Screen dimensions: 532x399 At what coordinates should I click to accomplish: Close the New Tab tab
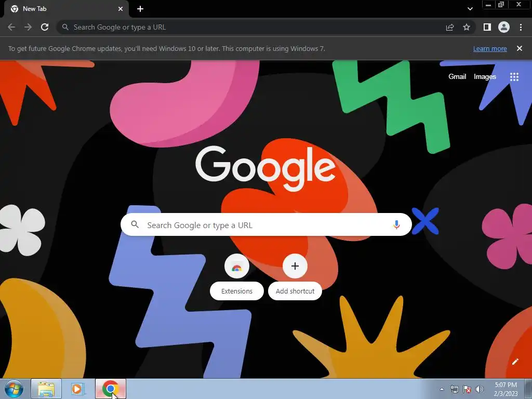121,9
